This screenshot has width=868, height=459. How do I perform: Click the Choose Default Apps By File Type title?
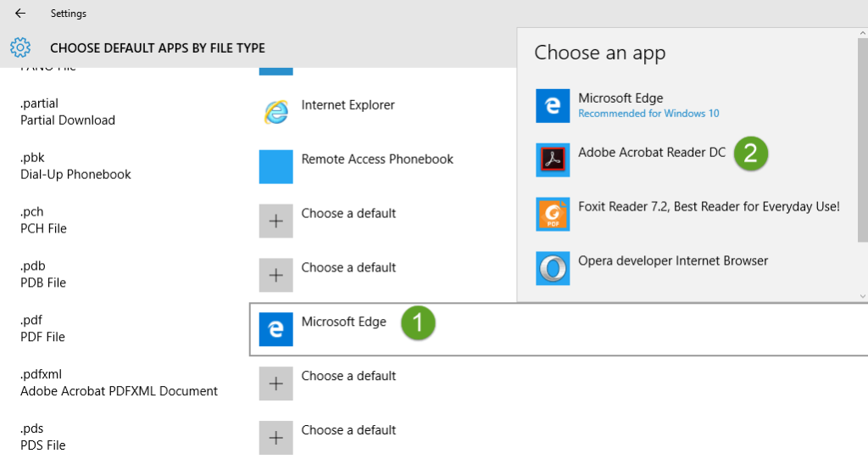click(157, 48)
